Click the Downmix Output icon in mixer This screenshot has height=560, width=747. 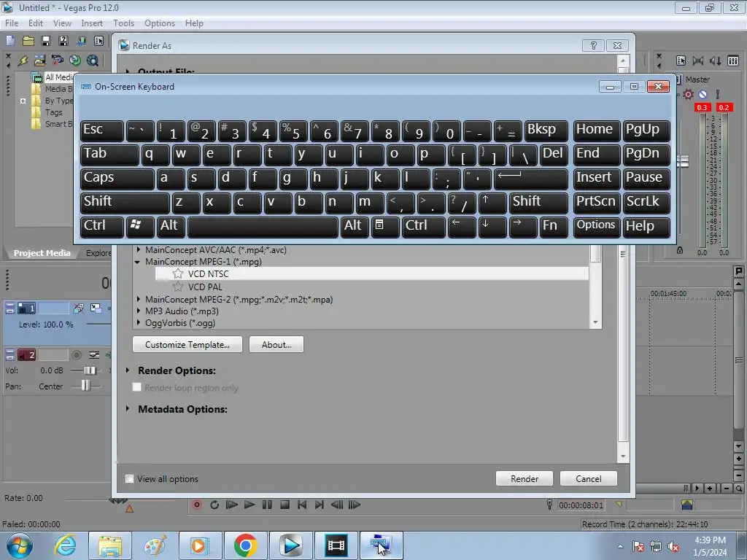click(x=698, y=61)
